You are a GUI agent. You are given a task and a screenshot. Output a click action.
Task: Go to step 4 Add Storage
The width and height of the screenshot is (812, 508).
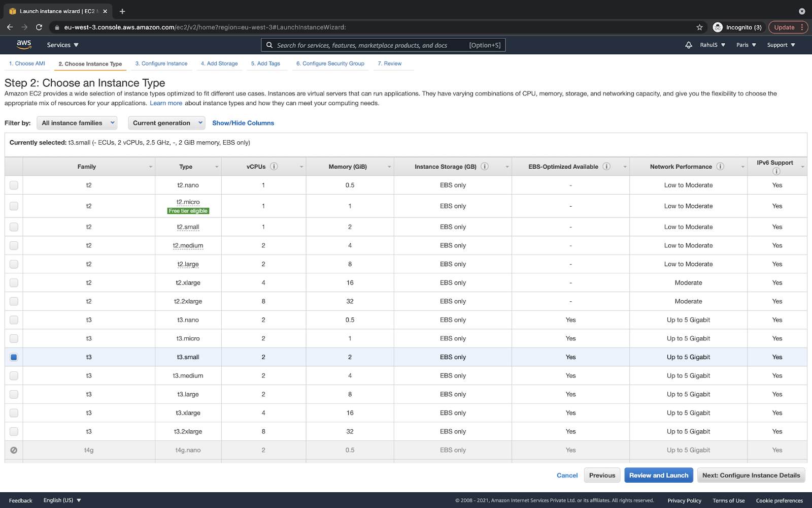(x=219, y=63)
